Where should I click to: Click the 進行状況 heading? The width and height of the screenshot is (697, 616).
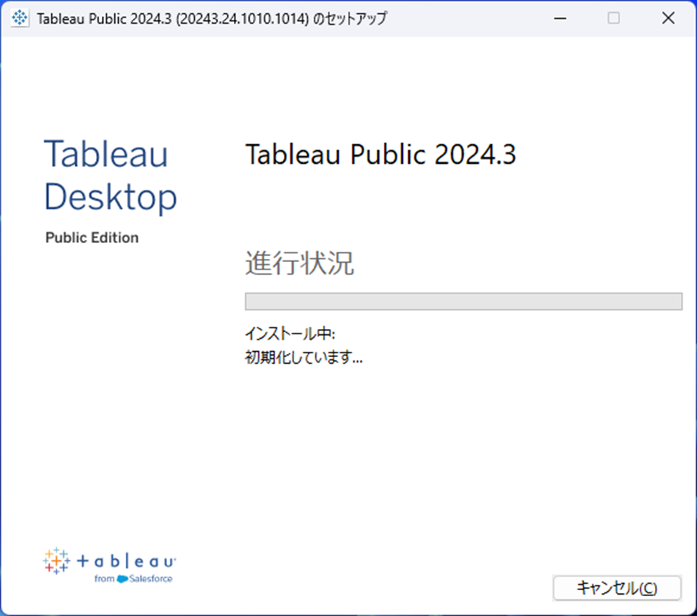click(x=299, y=263)
